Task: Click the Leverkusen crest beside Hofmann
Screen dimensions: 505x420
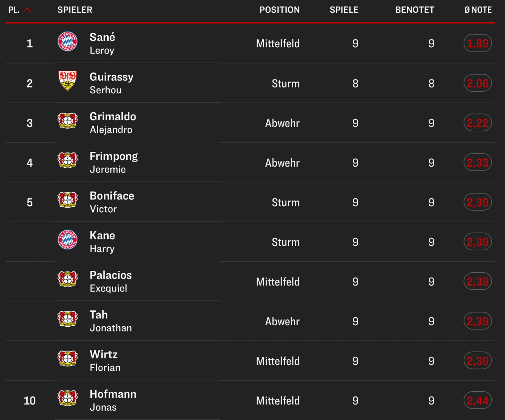Action: click(x=67, y=398)
